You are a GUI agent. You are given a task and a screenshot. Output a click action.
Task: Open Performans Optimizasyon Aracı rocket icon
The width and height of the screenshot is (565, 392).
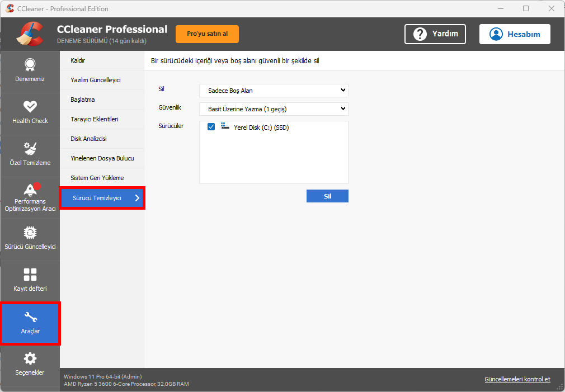pos(30,188)
